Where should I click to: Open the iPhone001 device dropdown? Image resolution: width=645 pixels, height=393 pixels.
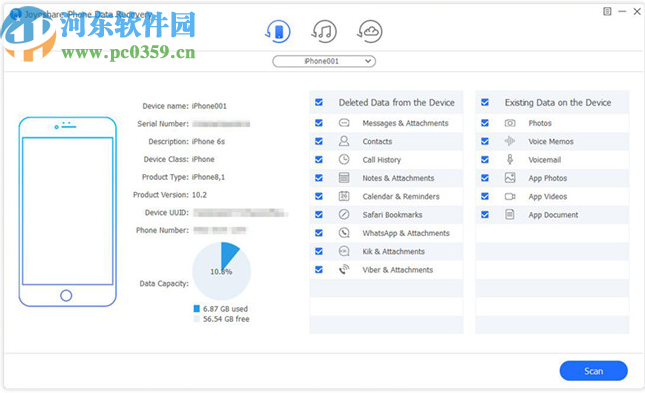(324, 61)
